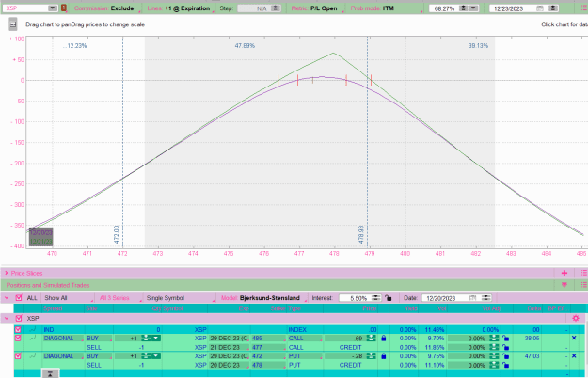Adjust the 5.50% interest rate stepper
Image resolution: width=588 pixels, height=378 pixels.
376,298
